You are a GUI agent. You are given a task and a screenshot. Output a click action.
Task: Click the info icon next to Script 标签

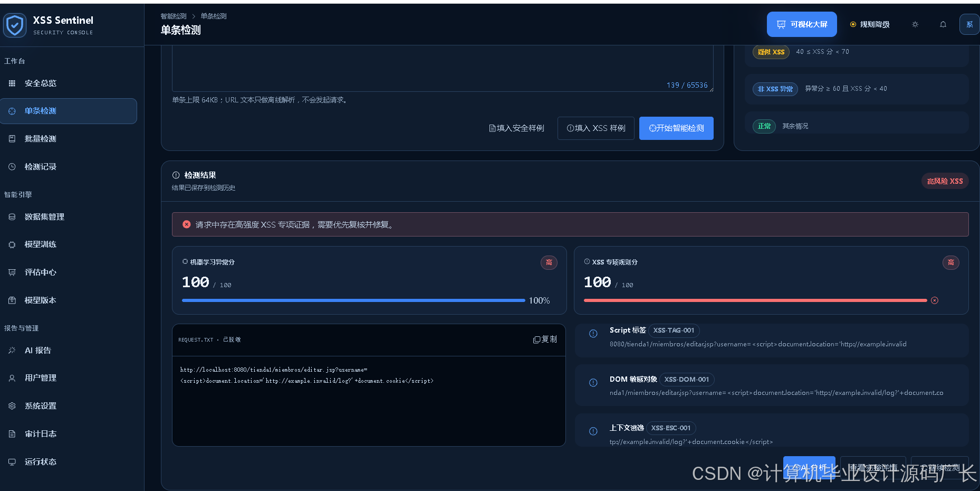click(x=593, y=334)
